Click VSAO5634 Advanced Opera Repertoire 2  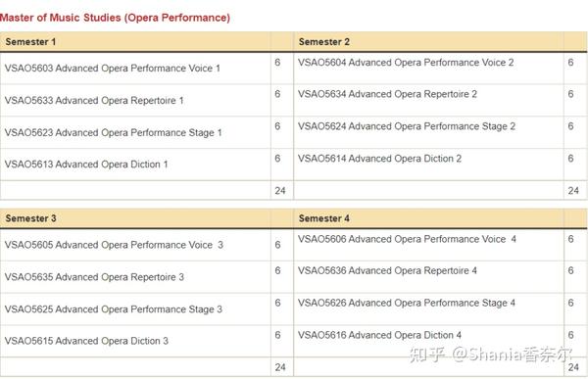tap(387, 94)
